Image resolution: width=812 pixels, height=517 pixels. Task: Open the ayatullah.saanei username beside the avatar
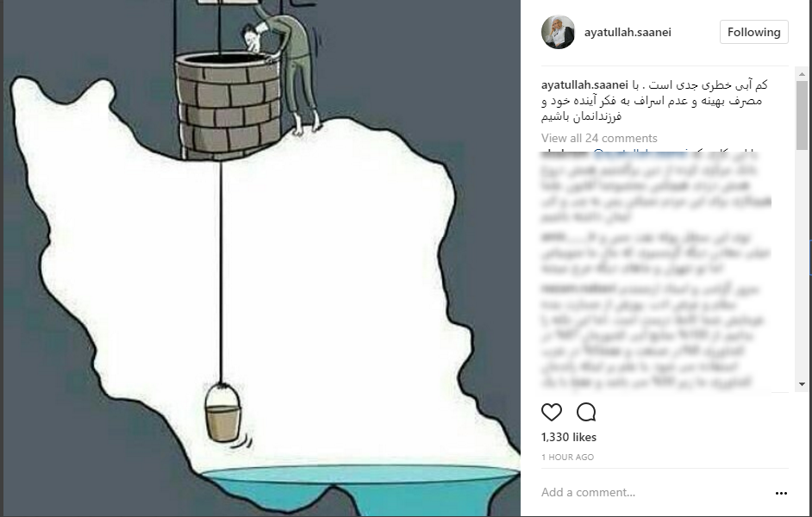(628, 32)
